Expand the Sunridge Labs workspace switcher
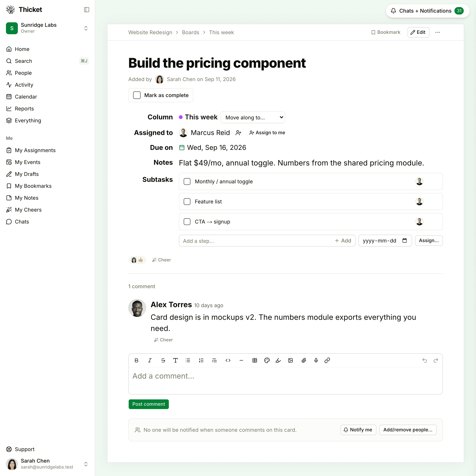This screenshot has width=476, height=476. pos(47,28)
